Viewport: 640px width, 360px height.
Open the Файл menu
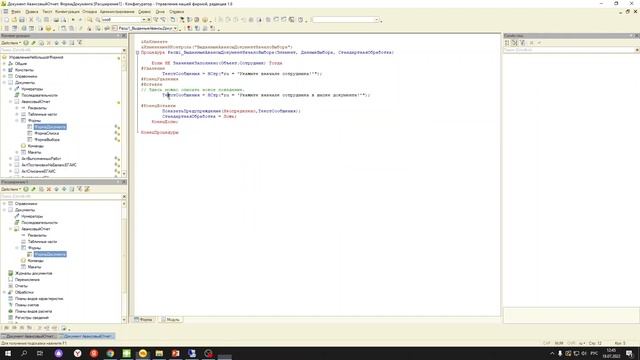point(16,12)
